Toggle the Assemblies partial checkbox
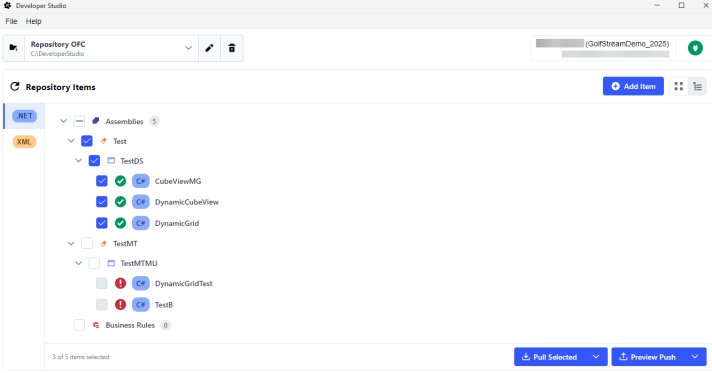712x373 pixels. pyautogui.click(x=79, y=121)
